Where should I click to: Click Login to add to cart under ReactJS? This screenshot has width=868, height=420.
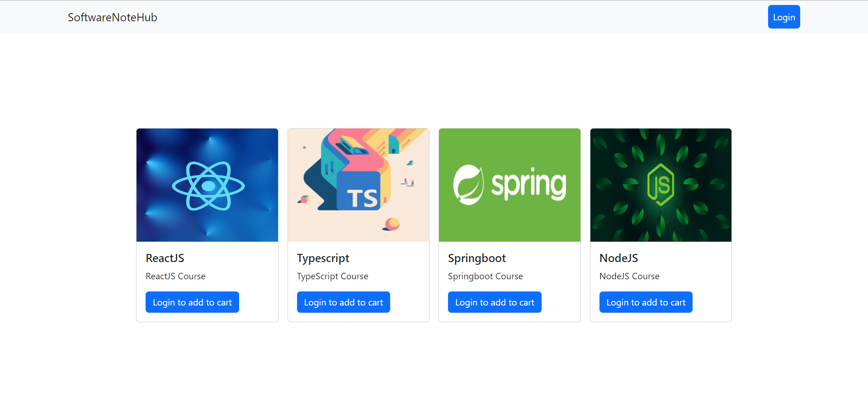coord(192,302)
